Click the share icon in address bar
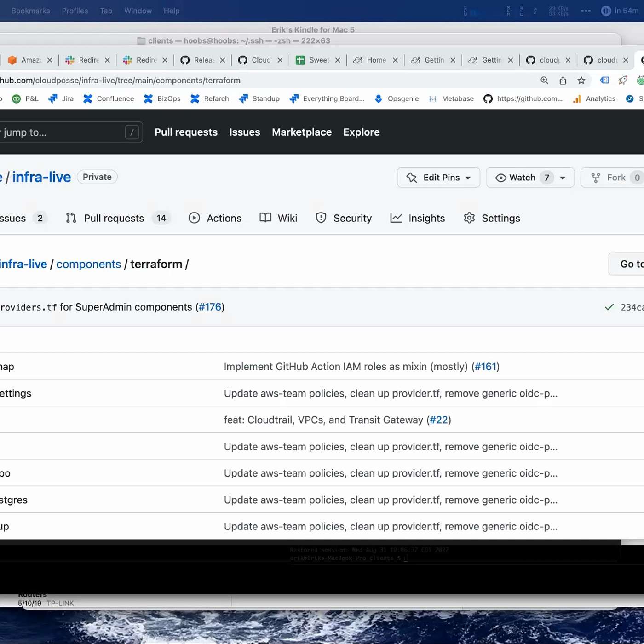The width and height of the screenshot is (644, 644). pyautogui.click(x=563, y=80)
